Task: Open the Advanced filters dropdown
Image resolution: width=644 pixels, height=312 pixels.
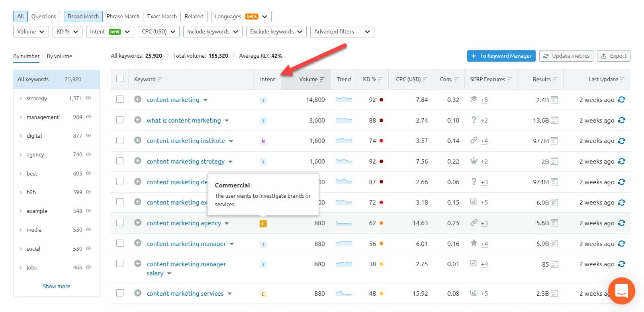Action: [x=342, y=32]
